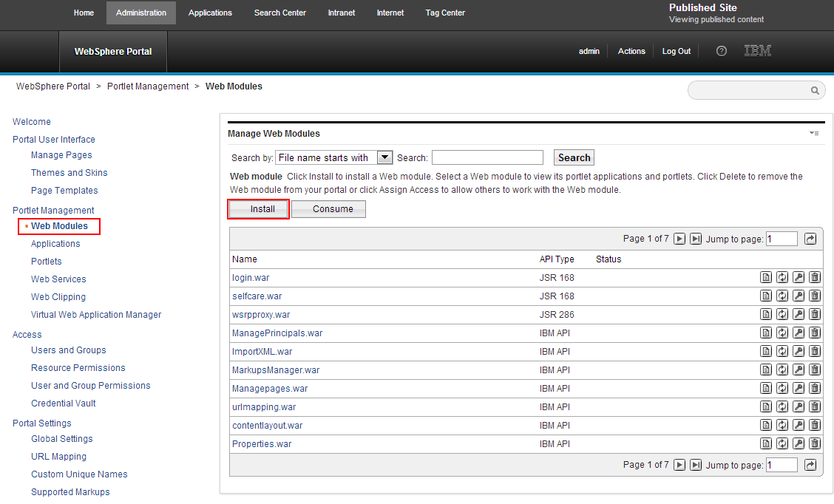Open the login.war module link
Image resolution: width=834 pixels, height=504 pixels.
[251, 278]
